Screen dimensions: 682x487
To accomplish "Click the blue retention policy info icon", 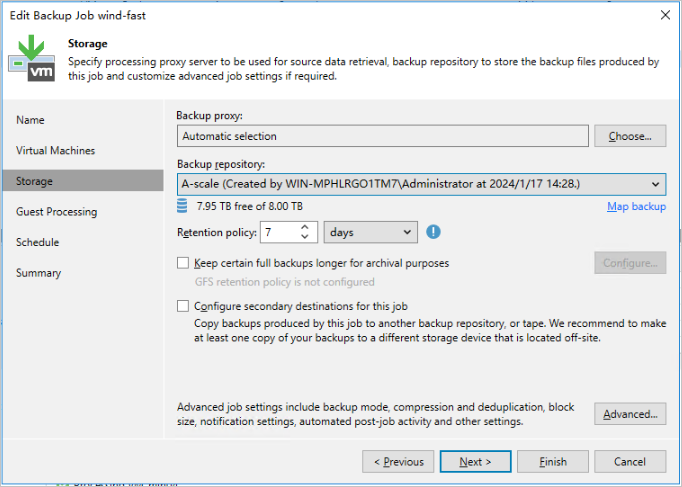I will pyautogui.click(x=434, y=232).
